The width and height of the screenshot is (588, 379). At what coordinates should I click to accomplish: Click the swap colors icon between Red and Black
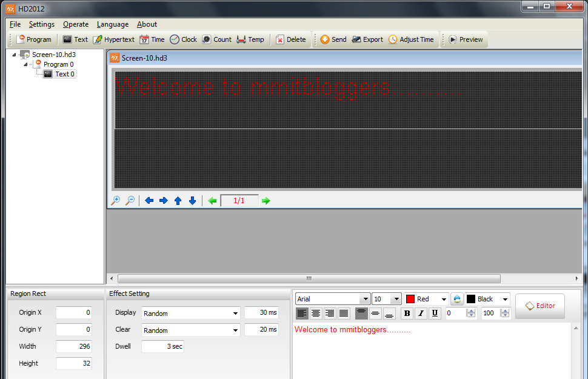(x=456, y=299)
